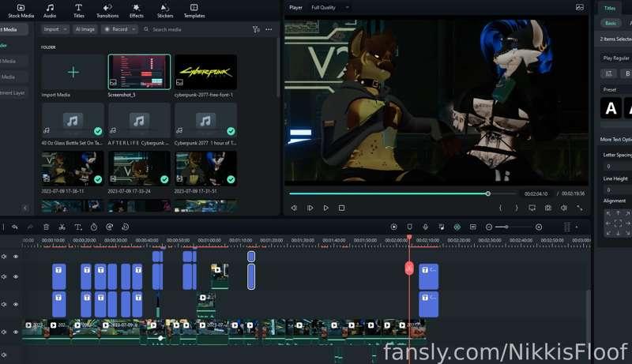Open the media filter and sort options
This screenshot has width=632, height=364.
(x=256, y=29)
